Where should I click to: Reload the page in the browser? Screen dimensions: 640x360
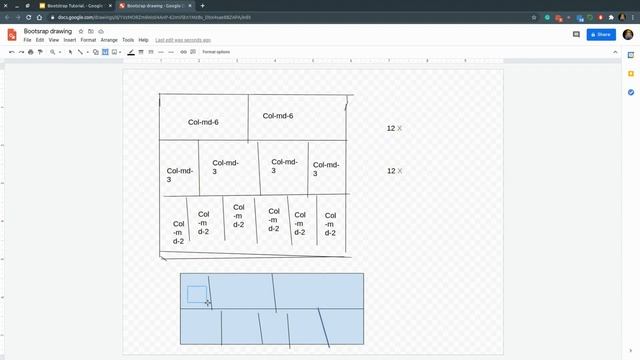click(29, 18)
